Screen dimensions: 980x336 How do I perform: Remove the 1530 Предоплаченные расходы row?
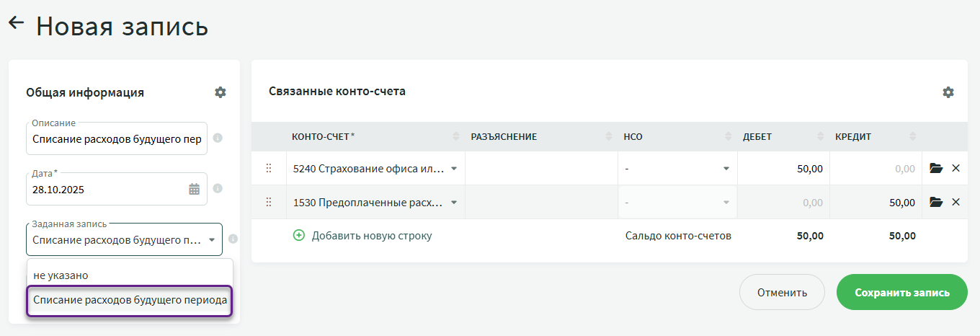tap(956, 203)
